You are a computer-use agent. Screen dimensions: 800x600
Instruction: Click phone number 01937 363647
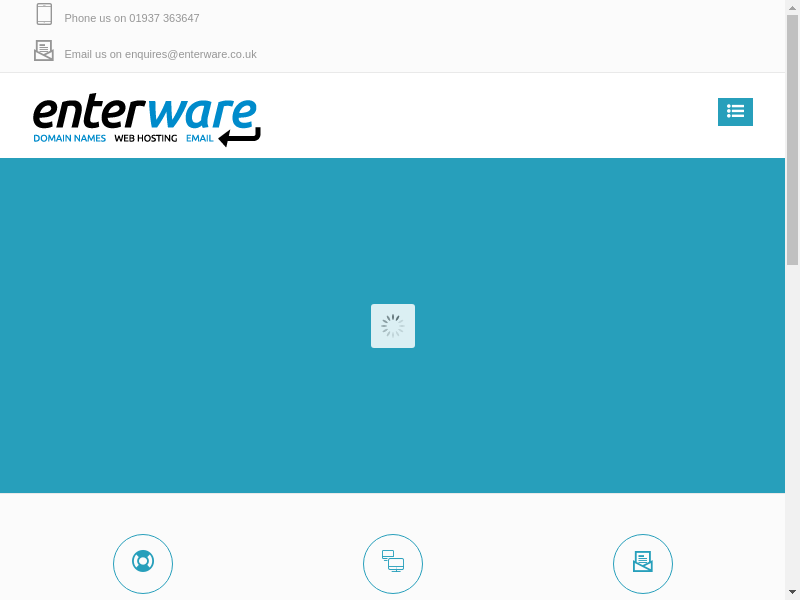coord(164,18)
